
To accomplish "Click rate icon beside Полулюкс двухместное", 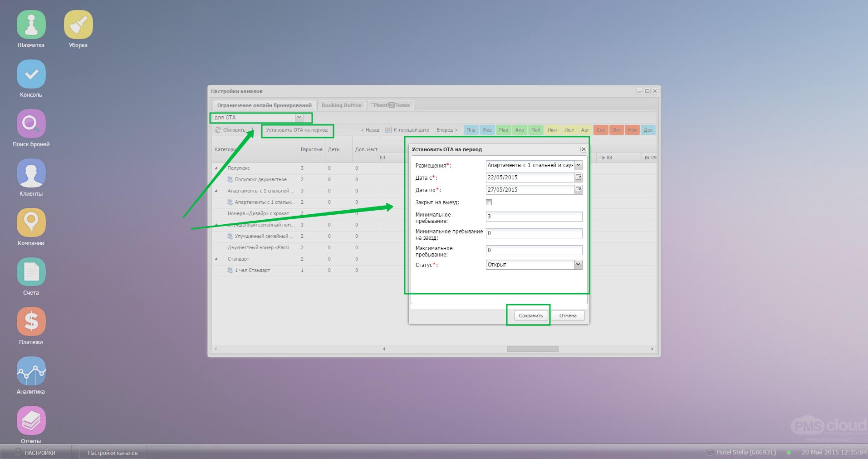I will point(230,179).
